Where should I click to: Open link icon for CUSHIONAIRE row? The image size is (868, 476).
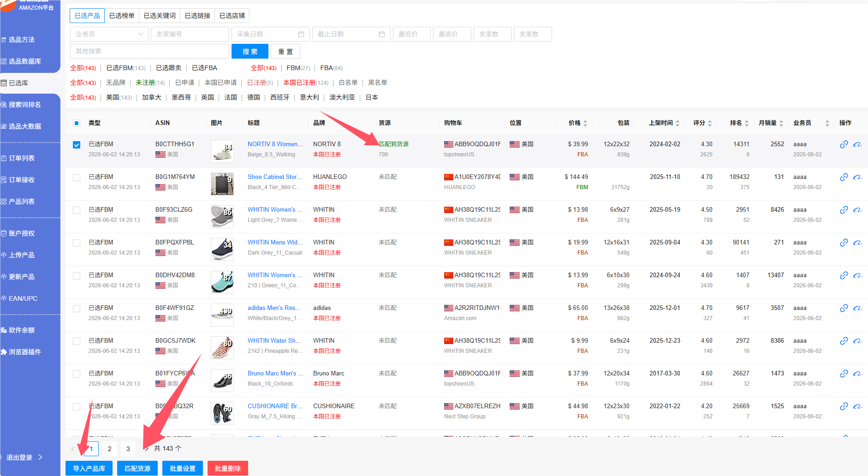(844, 406)
